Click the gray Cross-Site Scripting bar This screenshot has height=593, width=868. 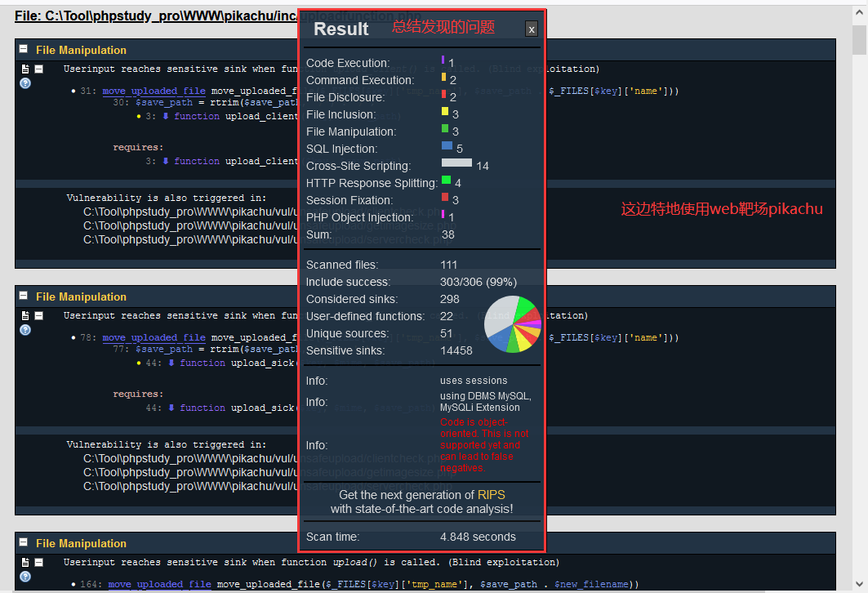[x=456, y=163]
